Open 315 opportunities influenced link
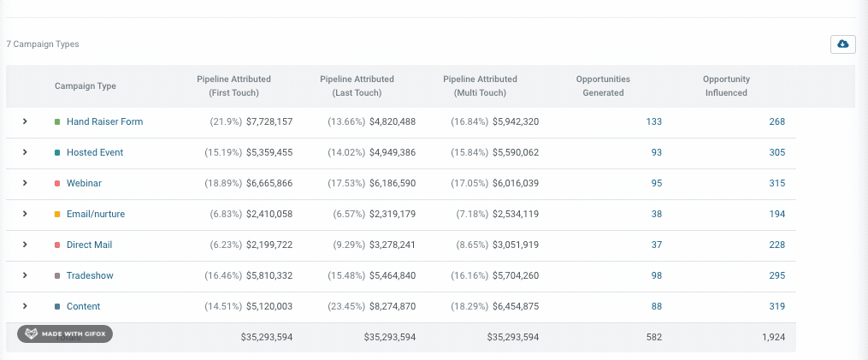 pyautogui.click(x=777, y=183)
